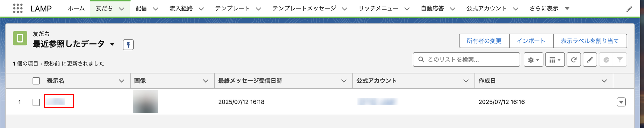Screen dimensions: 644x128
Task: Click the filter funnel icon
Action: (x=620, y=60)
